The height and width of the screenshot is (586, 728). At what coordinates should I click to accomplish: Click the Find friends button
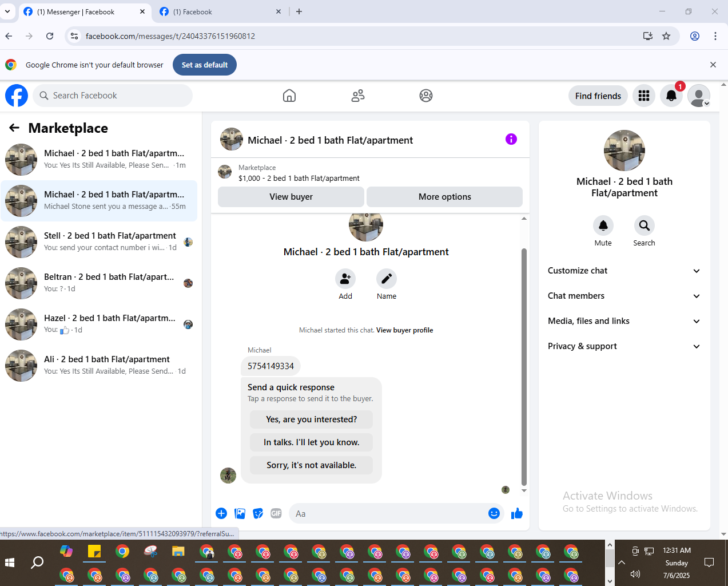[x=598, y=96]
